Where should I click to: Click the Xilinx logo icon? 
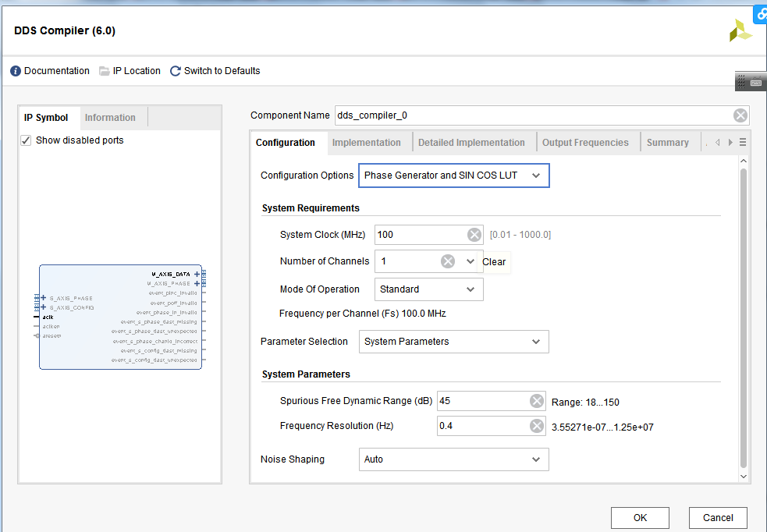[740, 30]
